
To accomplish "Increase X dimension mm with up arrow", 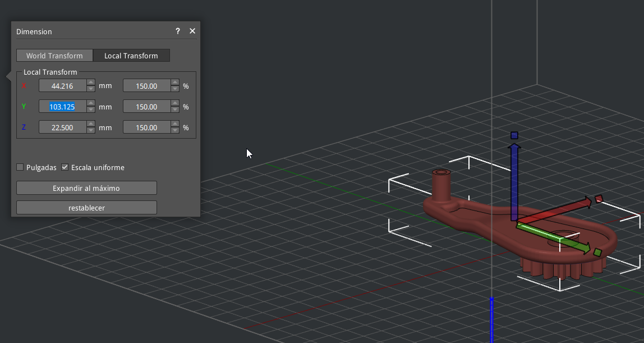I will pyautogui.click(x=91, y=83).
